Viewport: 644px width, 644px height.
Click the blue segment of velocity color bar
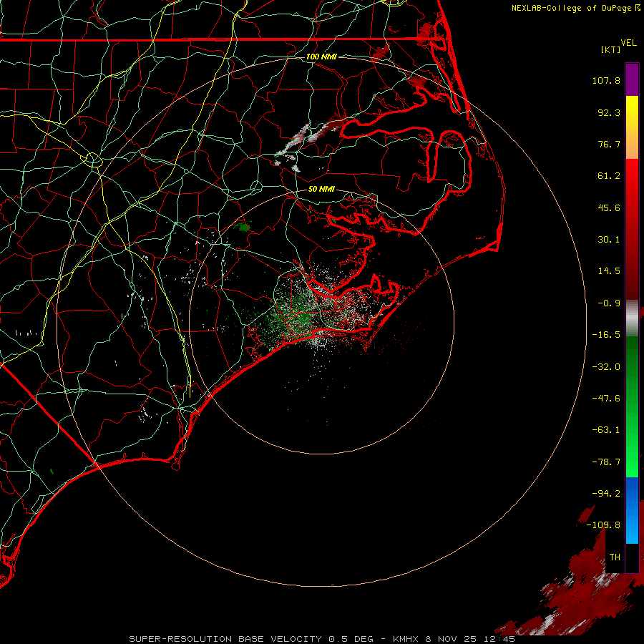tap(632, 510)
